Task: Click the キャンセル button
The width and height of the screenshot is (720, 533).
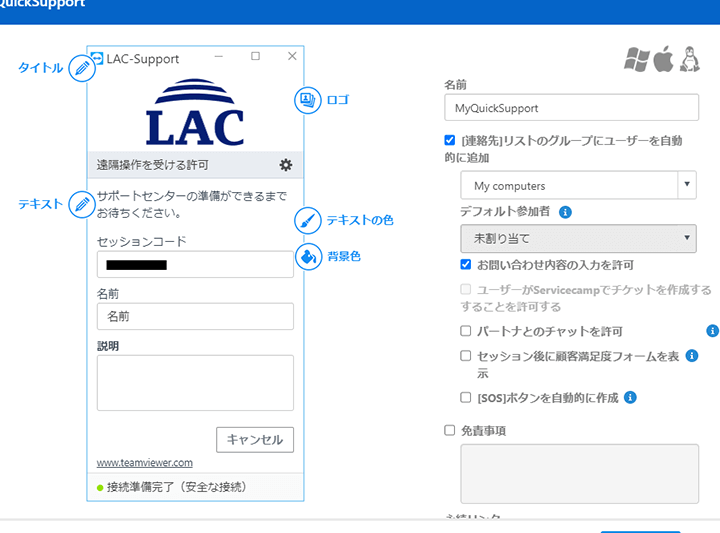Action: 255,439
